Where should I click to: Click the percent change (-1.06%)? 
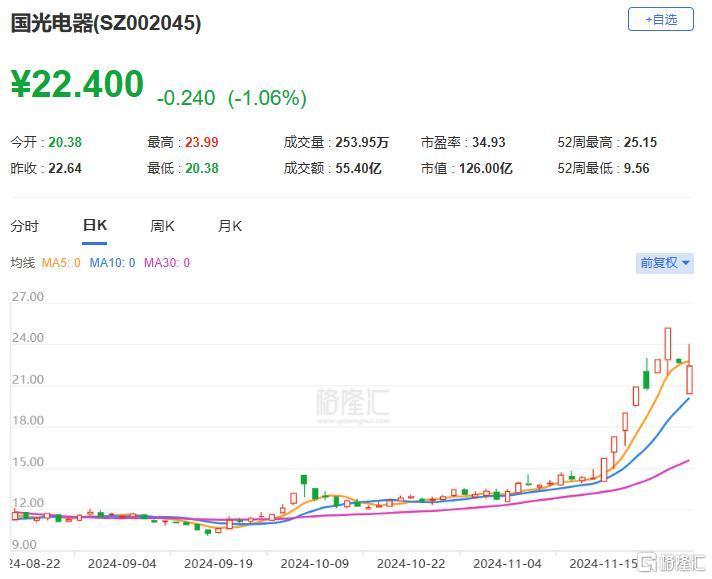[267, 98]
